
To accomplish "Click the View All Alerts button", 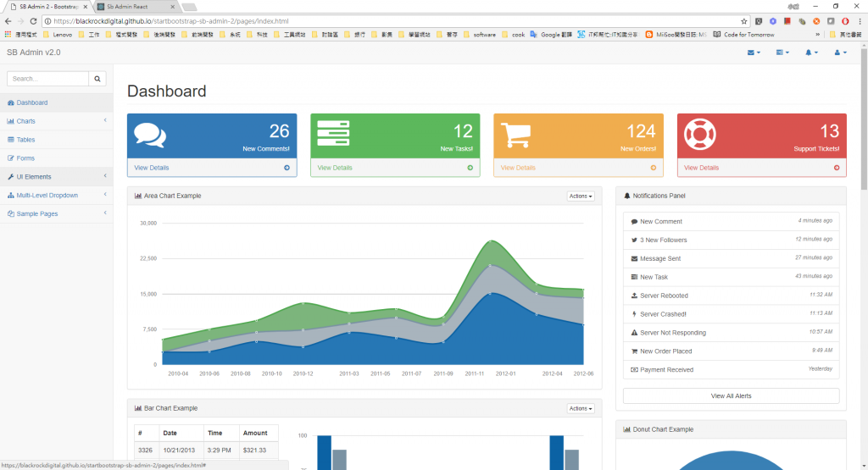I will click(x=731, y=396).
